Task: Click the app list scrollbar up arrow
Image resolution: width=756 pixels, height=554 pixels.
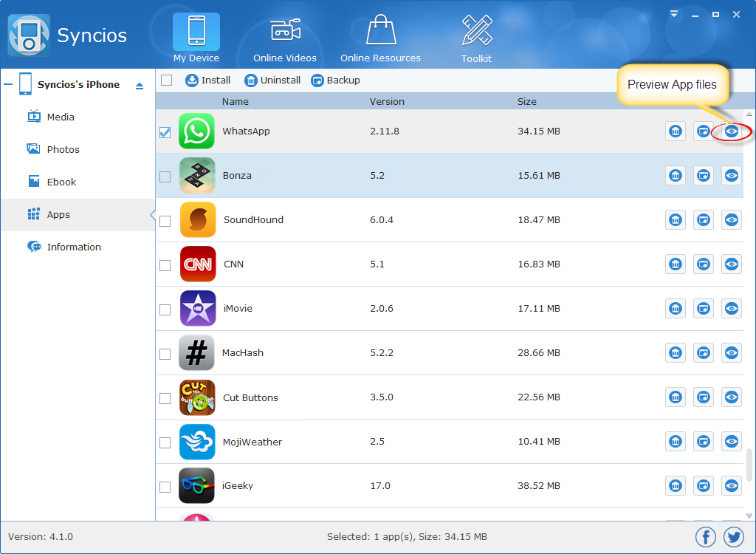Action: [x=749, y=114]
